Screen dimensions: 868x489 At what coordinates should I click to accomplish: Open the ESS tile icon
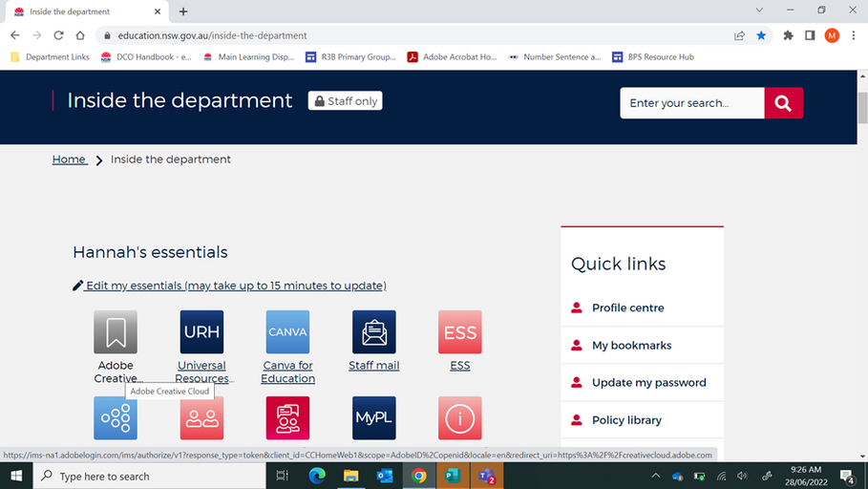pyautogui.click(x=459, y=332)
